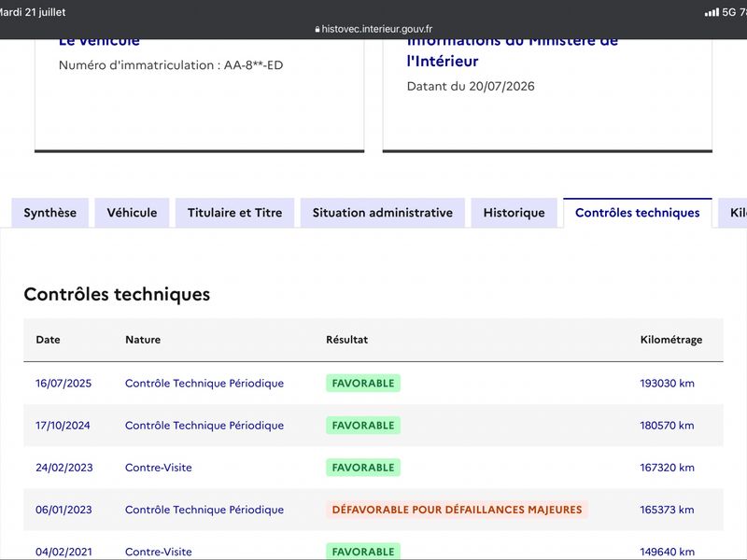Click the DÉFAVORABLE POUR DÉFAILLANCES MAJEURES badge
The image size is (747, 560).
[x=457, y=510]
